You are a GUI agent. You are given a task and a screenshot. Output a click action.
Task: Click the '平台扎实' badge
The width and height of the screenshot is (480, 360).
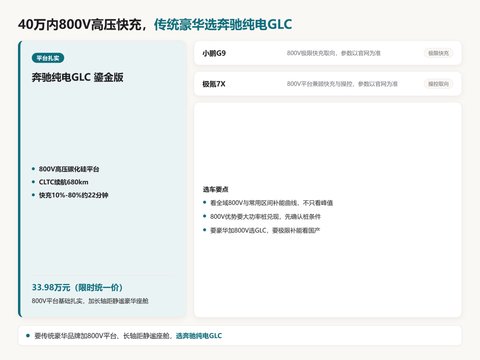tap(48, 58)
